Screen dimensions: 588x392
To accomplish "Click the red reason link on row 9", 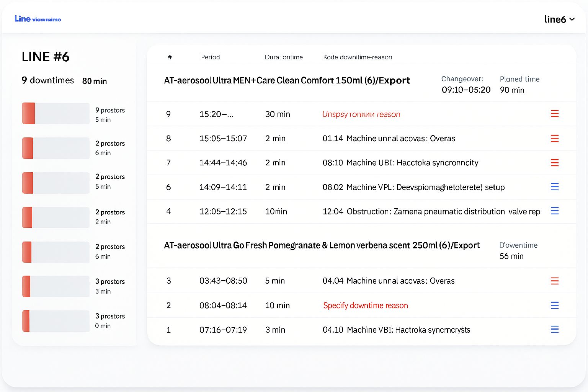I will tap(361, 114).
